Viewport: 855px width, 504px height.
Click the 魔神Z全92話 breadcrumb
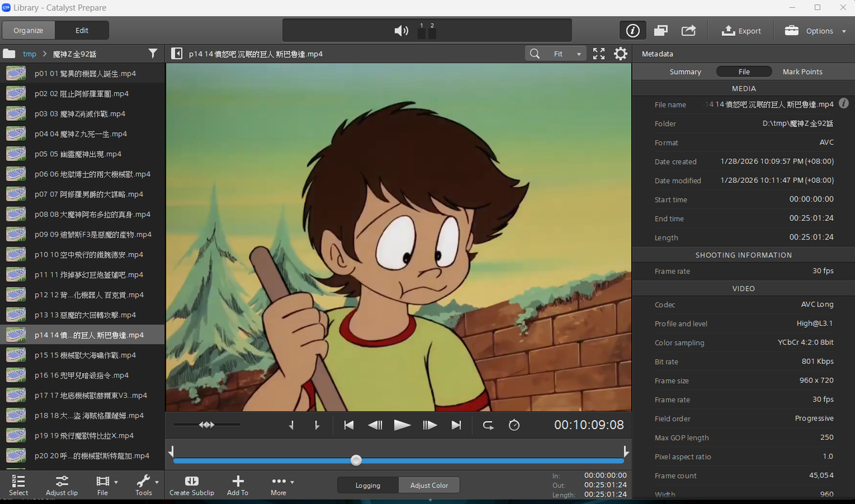(x=74, y=54)
